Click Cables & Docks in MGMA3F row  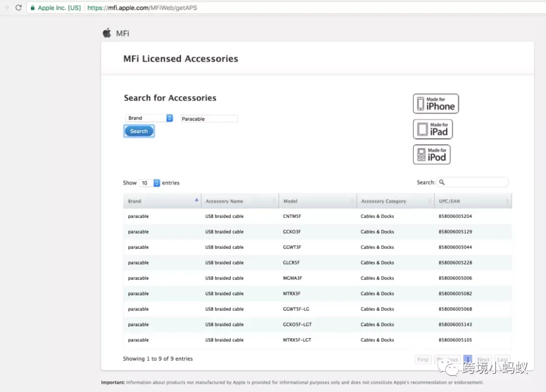(x=377, y=278)
